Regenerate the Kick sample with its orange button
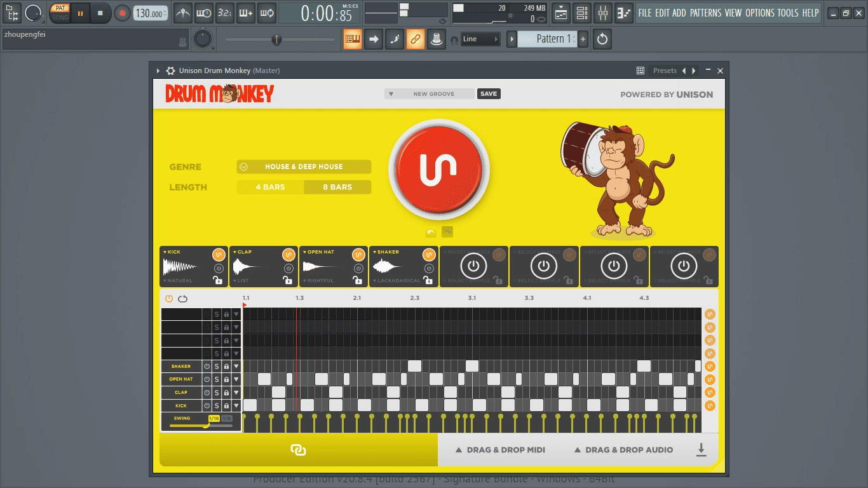This screenshot has width=868, height=488. pos(219,255)
